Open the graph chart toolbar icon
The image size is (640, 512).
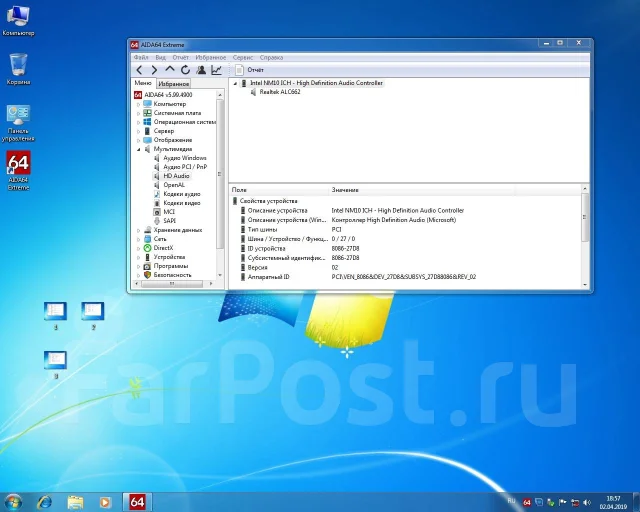point(216,70)
